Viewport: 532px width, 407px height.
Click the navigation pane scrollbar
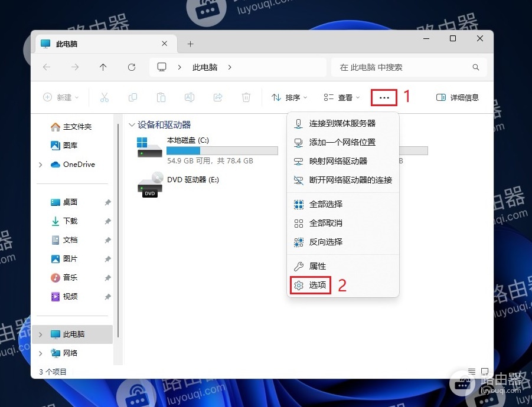coord(118,231)
